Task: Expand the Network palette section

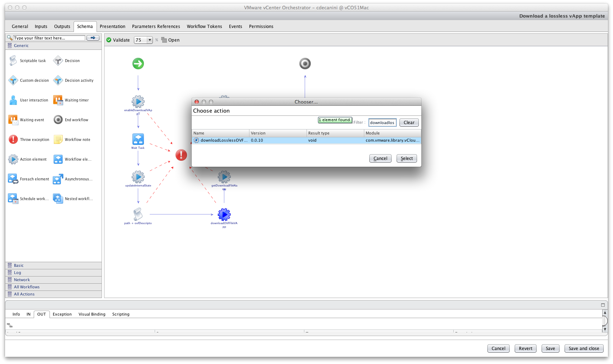Action: coord(53,280)
